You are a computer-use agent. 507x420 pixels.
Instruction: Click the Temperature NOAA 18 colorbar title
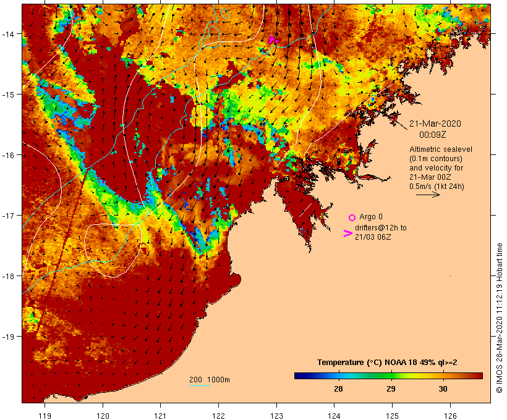click(x=387, y=363)
